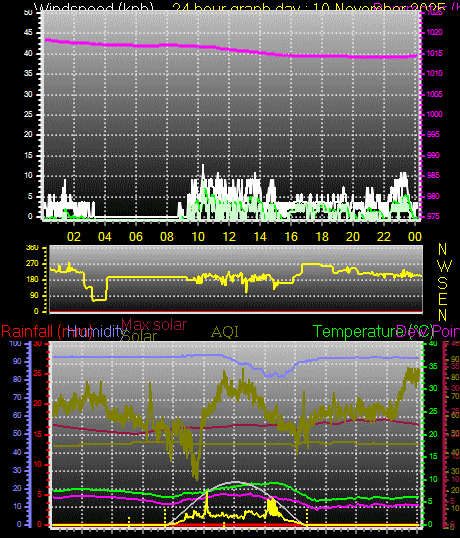This screenshot has width=460, height=538.
Task: Select 15 on the green temperature axis
Action: (x=433, y=456)
